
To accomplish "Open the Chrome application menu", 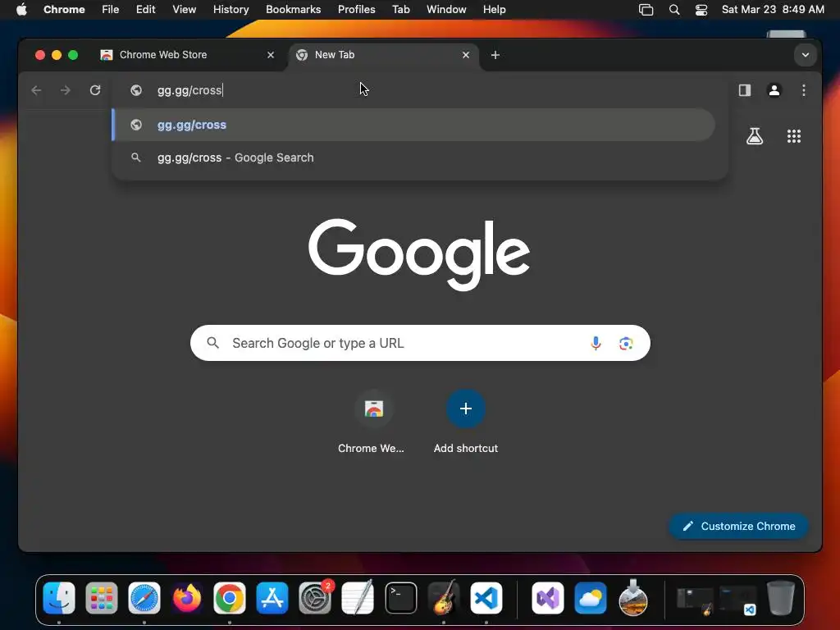I will (64, 9).
